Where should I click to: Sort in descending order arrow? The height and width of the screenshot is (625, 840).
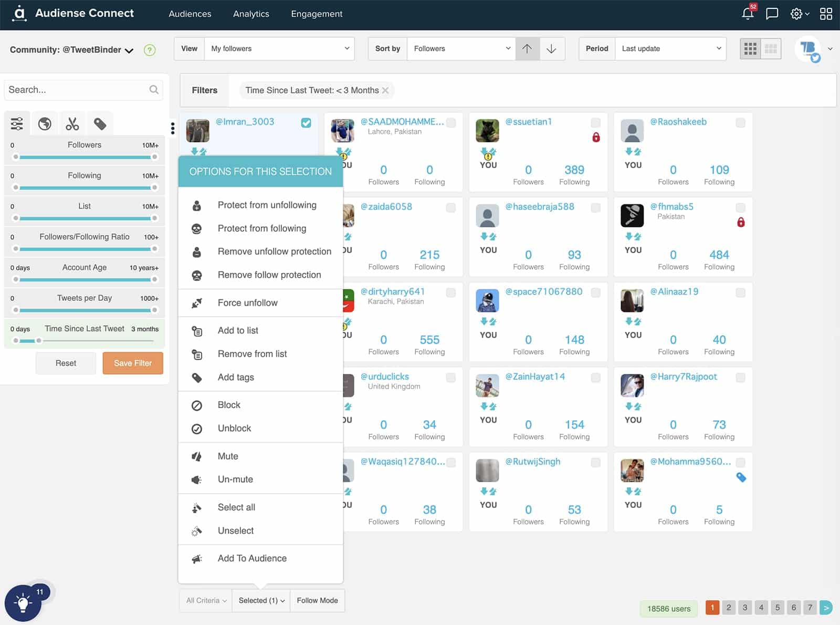point(552,48)
